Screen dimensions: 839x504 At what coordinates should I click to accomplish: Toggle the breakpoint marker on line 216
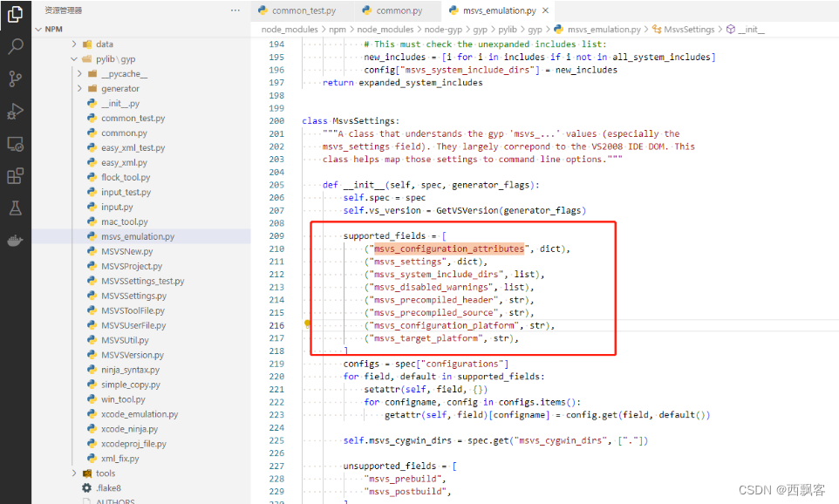[307, 323]
